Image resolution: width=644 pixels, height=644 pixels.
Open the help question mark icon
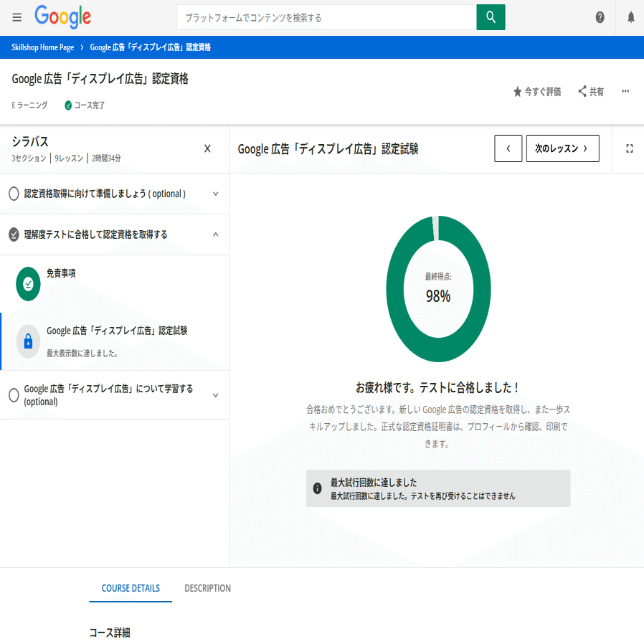[600, 17]
